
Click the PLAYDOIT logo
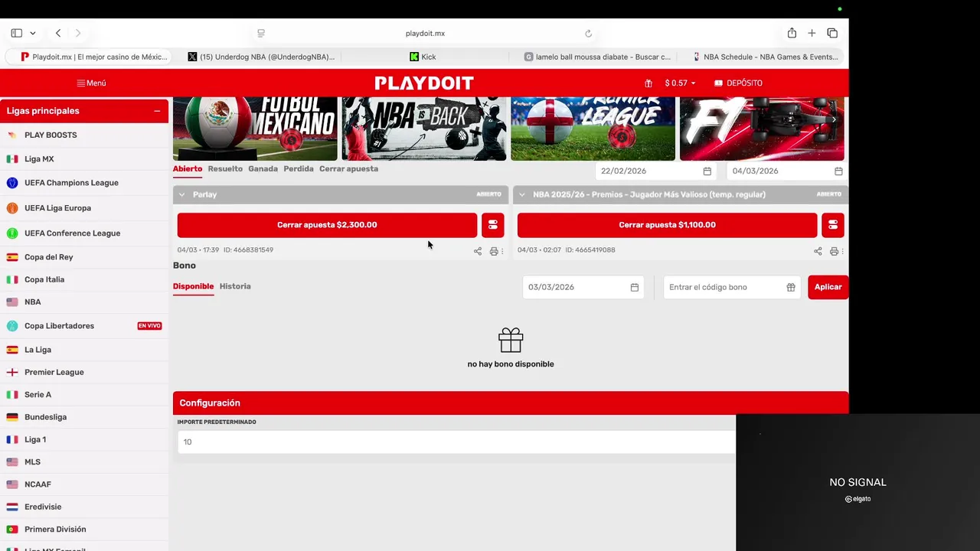(424, 83)
